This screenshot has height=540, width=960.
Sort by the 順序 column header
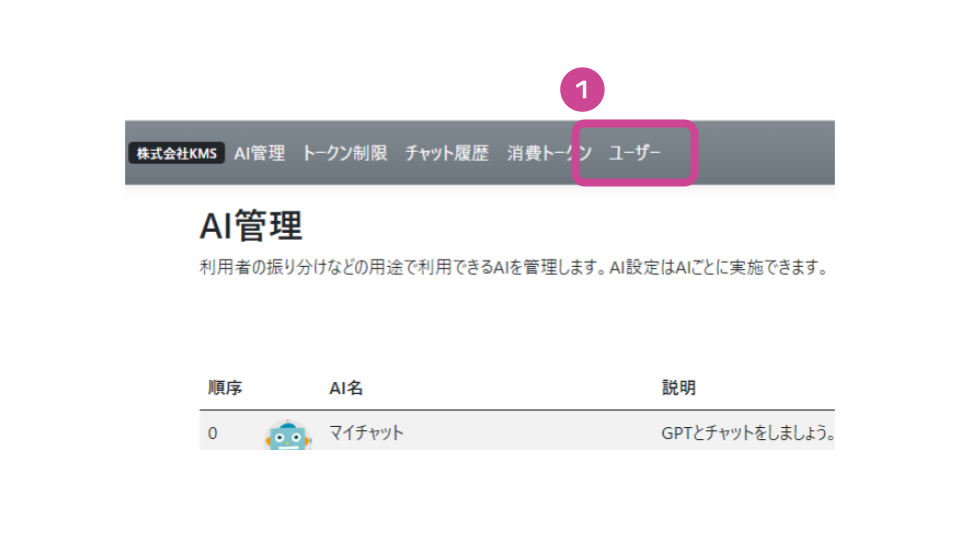225,388
